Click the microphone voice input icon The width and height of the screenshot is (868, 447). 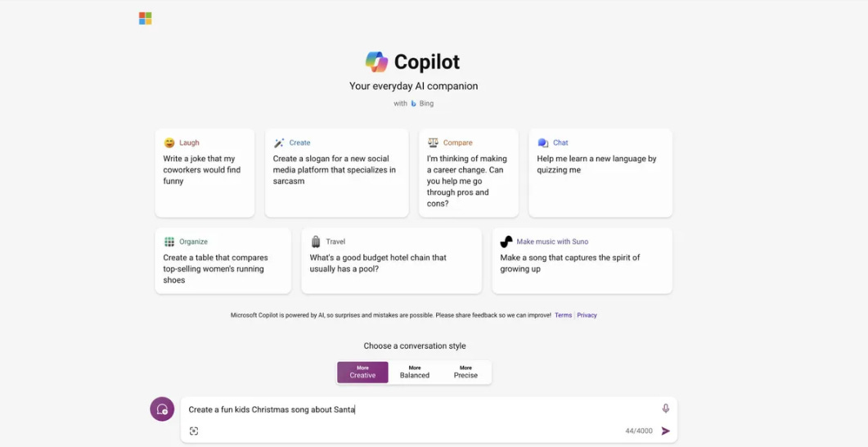(665, 409)
